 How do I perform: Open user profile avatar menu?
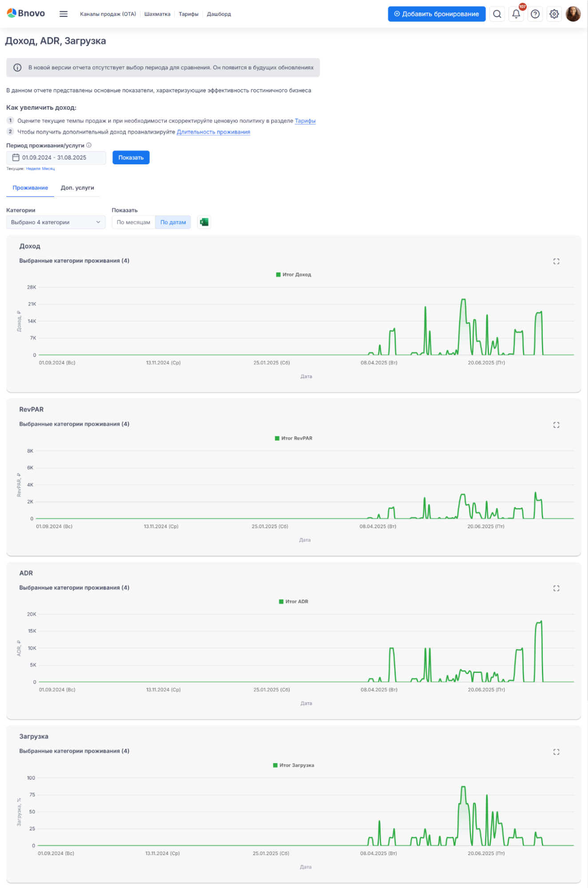pos(573,14)
